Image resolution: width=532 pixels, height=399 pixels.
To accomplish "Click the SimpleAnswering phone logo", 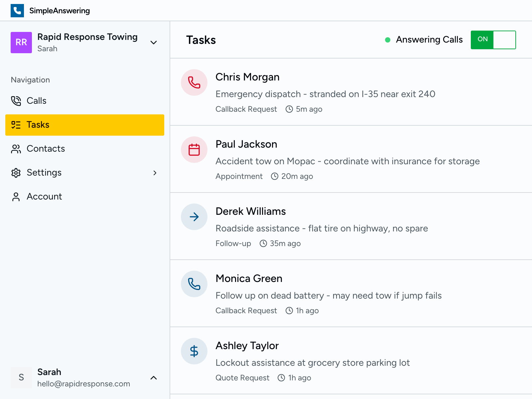I will pos(17,10).
